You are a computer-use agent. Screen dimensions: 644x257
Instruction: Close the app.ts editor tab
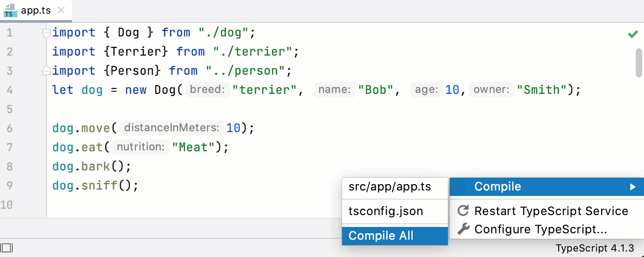click(62, 11)
